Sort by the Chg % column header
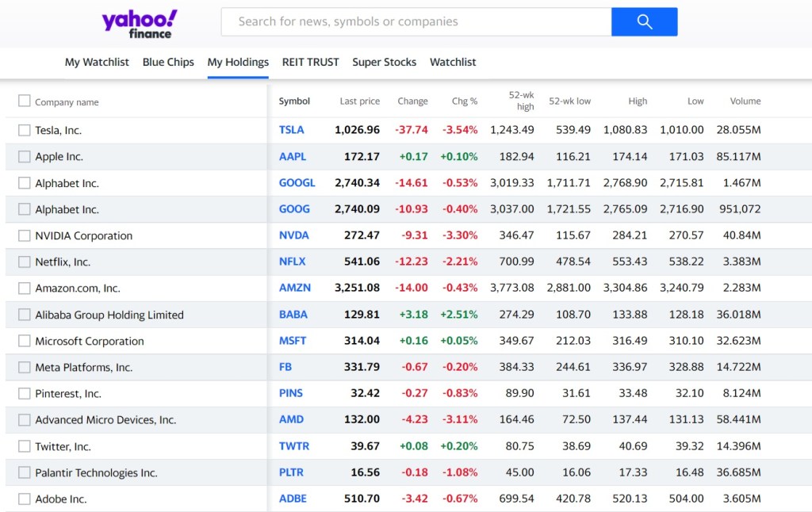Viewport: 812px width, 512px height. (464, 101)
